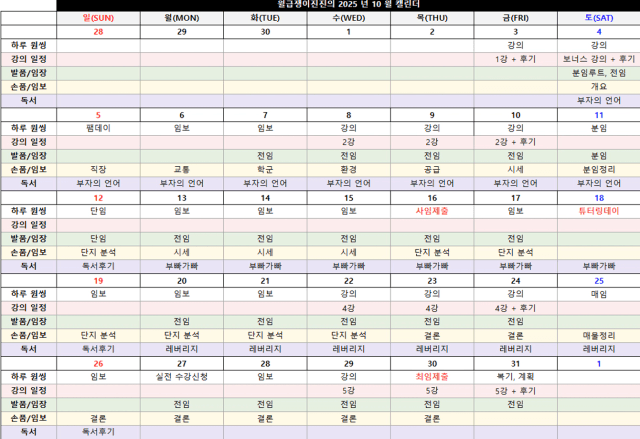Select the date 3 cell
The height and width of the screenshot is (439, 640).
pos(516,32)
